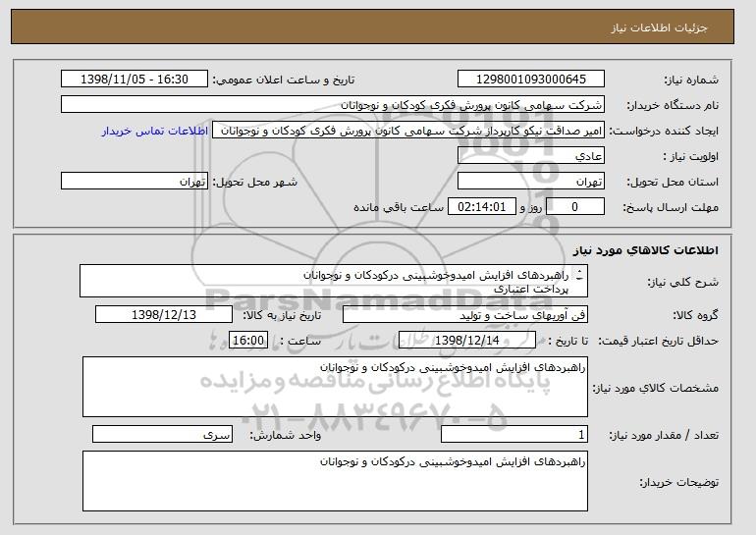Click the شماره نیاز field 1298001093000645
This screenshot has height=535, width=756.
point(531,80)
